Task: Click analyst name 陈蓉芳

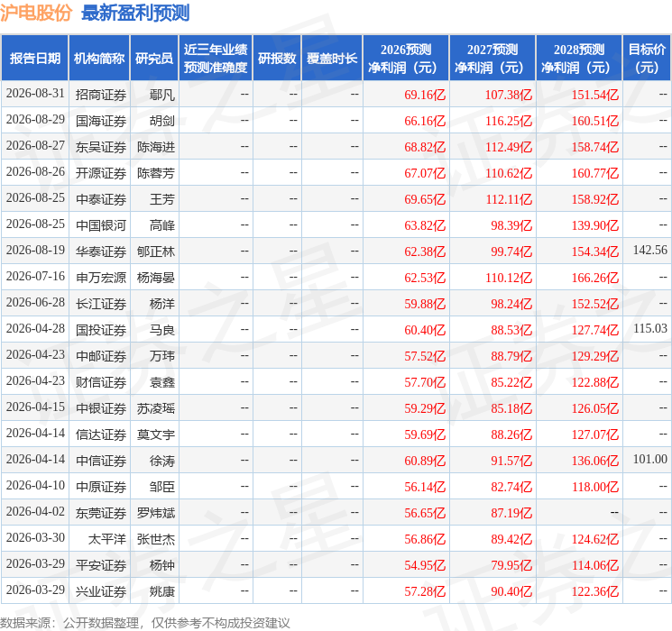Action: [156, 173]
